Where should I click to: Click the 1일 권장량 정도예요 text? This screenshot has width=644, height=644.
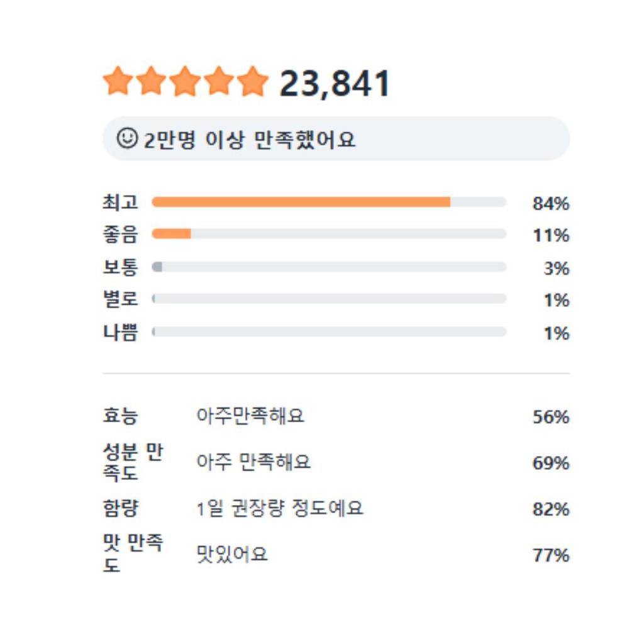(280, 508)
